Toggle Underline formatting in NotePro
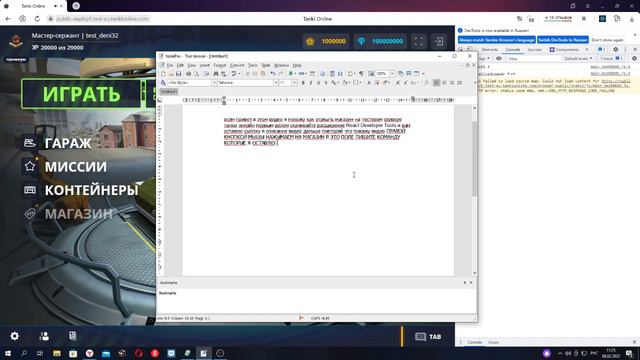Image resolution: width=640 pixels, height=360 pixels. [318, 83]
